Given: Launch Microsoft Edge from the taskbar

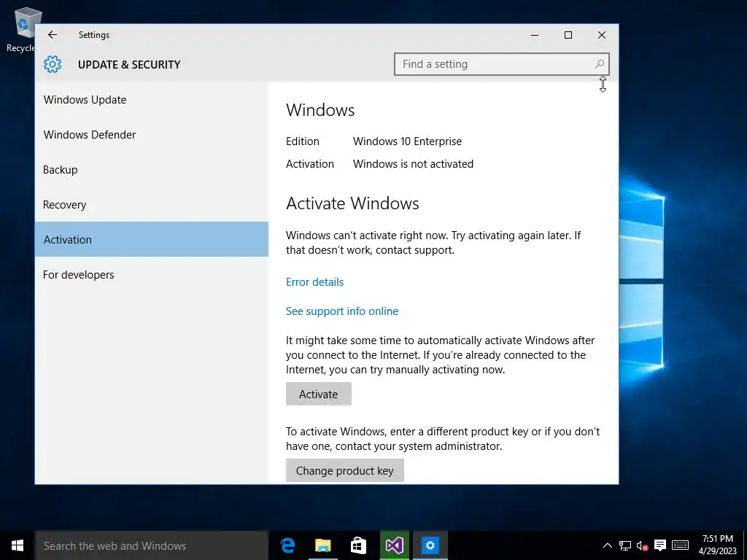Looking at the screenshot, I should click(x=287, y=545).
